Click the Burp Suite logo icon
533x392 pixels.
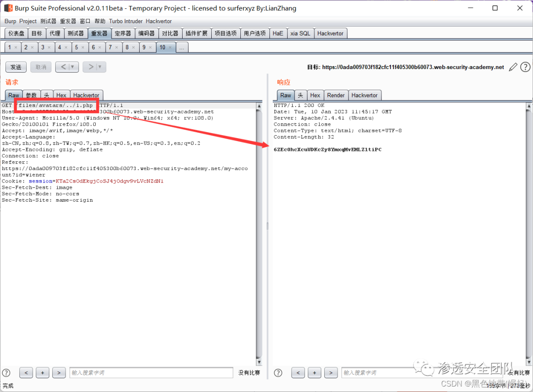tap(8, 8)
